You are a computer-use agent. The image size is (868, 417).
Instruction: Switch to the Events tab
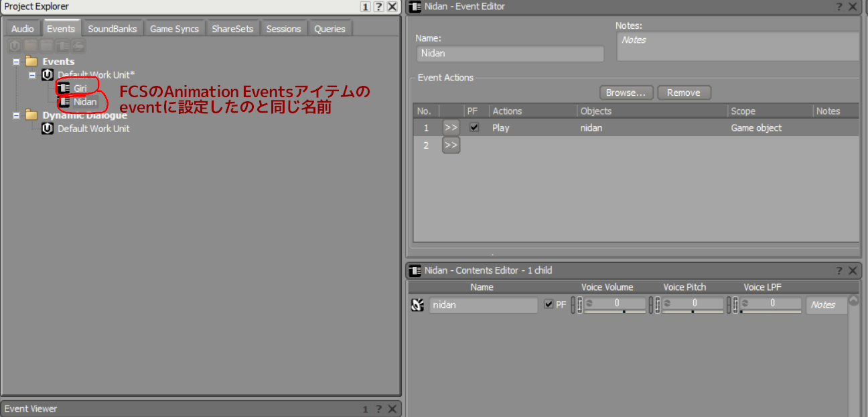[61, 29]
